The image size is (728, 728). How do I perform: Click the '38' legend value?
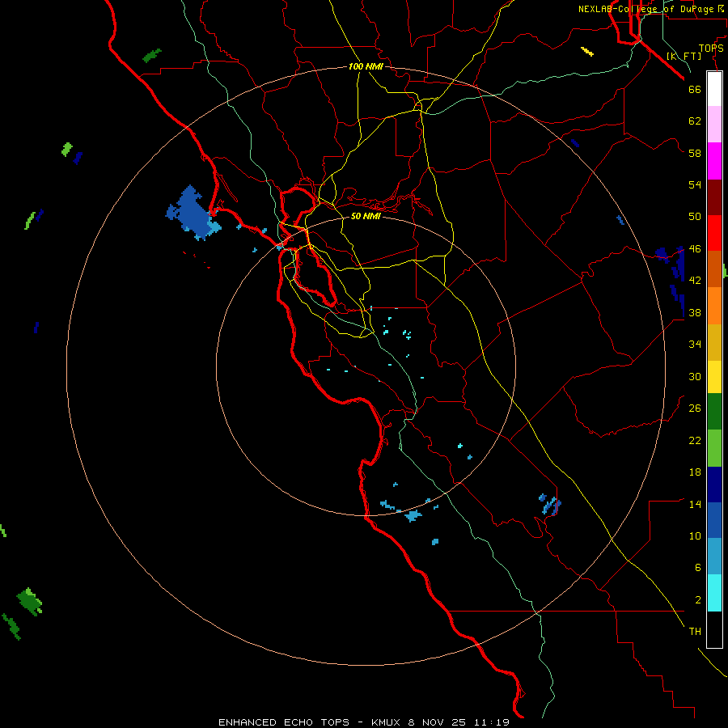pos(695,312)
